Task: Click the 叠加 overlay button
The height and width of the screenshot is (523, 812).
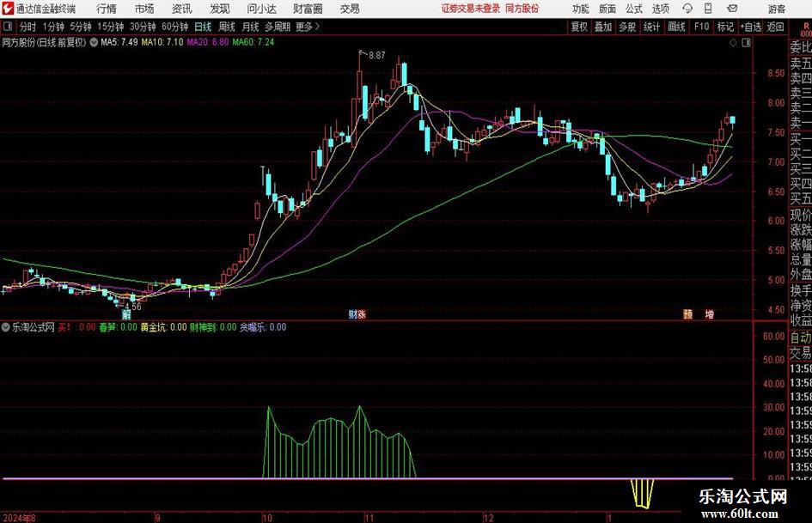Action: (603, 27)
